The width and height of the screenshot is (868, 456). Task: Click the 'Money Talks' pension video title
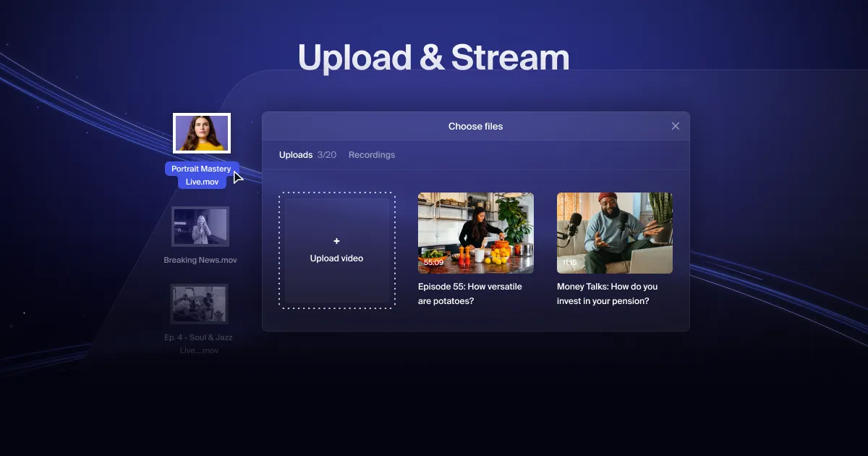608,294
